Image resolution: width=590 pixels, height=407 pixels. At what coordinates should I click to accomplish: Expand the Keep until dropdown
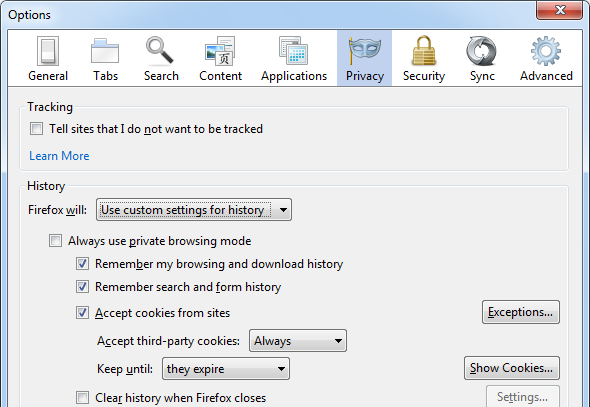click(x=226, y=369)
